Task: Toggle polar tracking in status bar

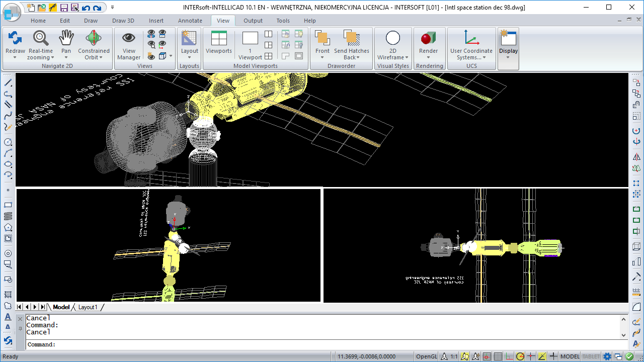Action: click(x=520, y=356)
